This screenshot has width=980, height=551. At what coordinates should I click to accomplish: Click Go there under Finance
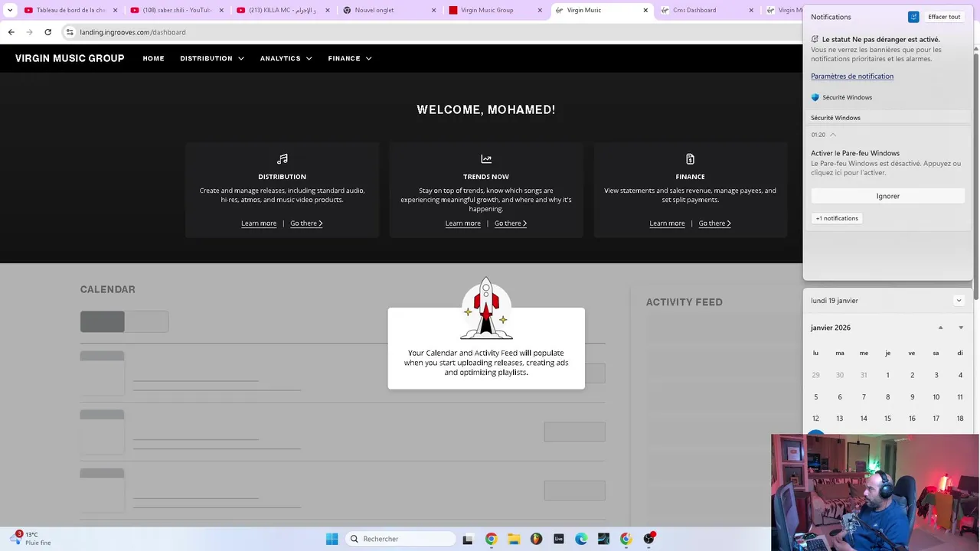(x=715, y=223)
